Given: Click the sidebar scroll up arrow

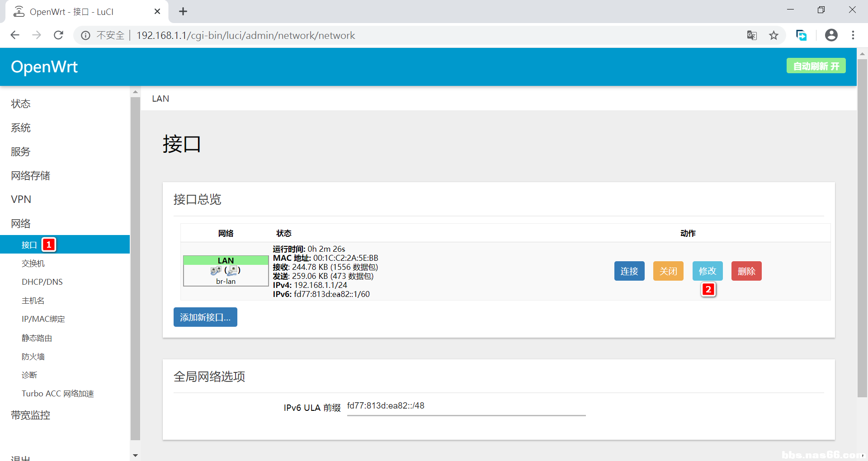Looking at the screenshot, I should pos(135,92).
